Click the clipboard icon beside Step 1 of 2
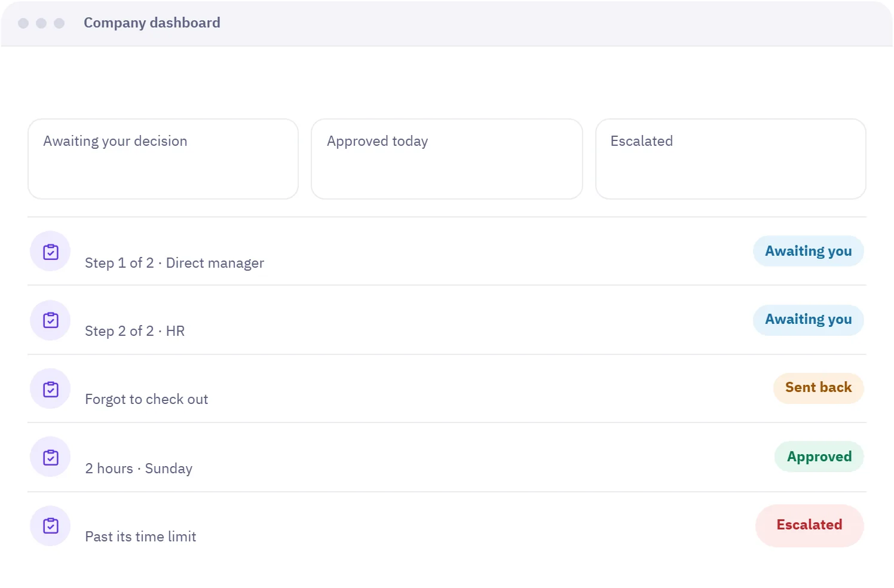The width and height of the screenshot is (894, 588). pos(51,252)
